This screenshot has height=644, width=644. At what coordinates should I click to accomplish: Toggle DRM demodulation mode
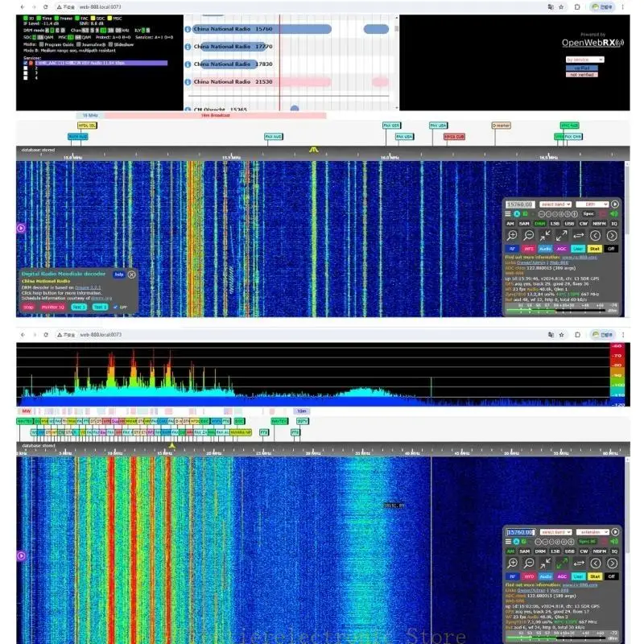pos(539,224)
